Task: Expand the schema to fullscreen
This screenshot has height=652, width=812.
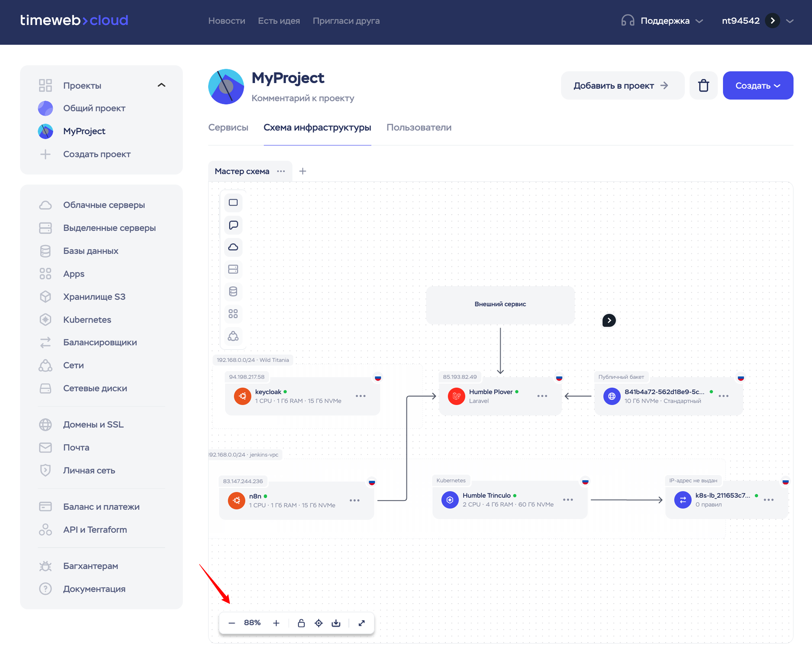Action: pyautogui.click(x=362, y=623)
